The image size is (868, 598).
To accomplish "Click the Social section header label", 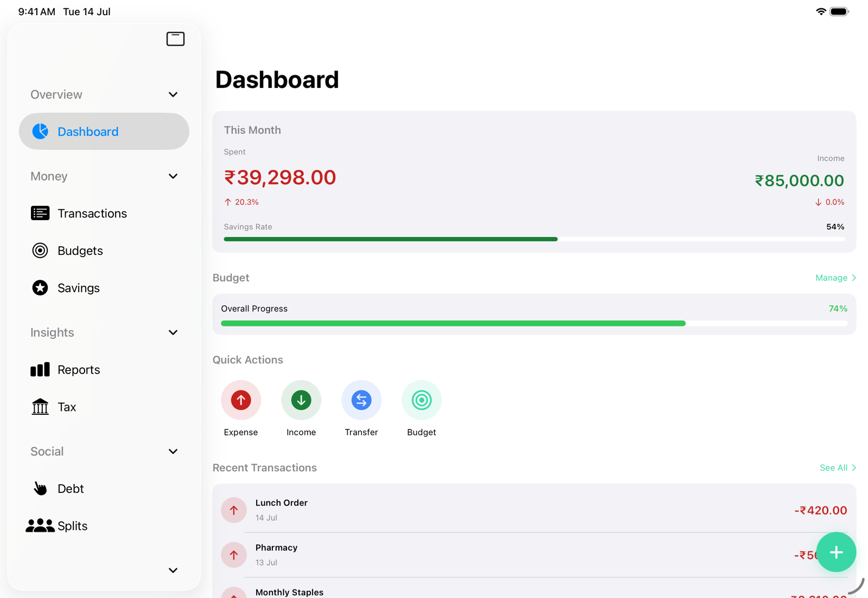I will [47, 452].
